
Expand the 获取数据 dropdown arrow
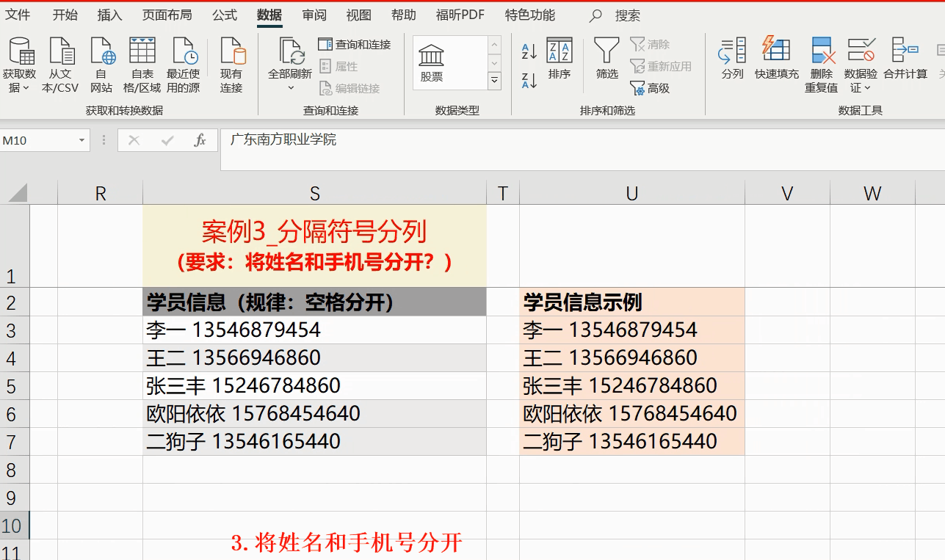click(26, 88)
